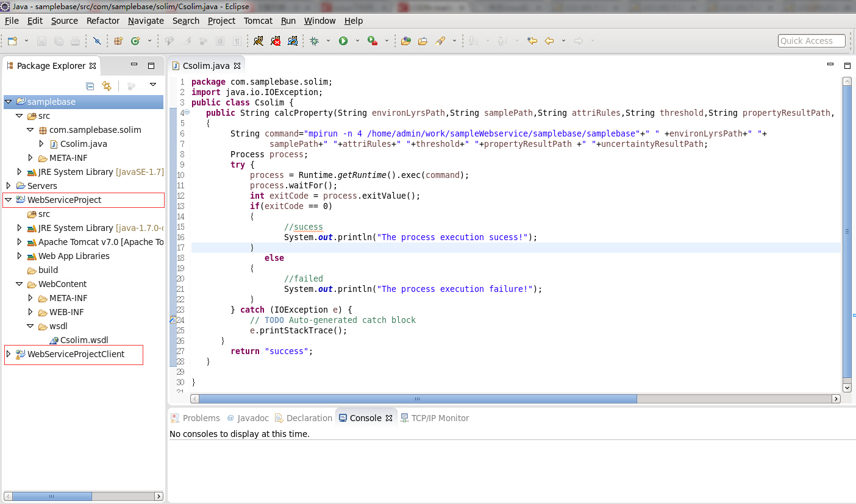Open the Tomcat menu
The width and height of the screenshot is (856, 504).
pyautogui.click(x=259, y=21)
